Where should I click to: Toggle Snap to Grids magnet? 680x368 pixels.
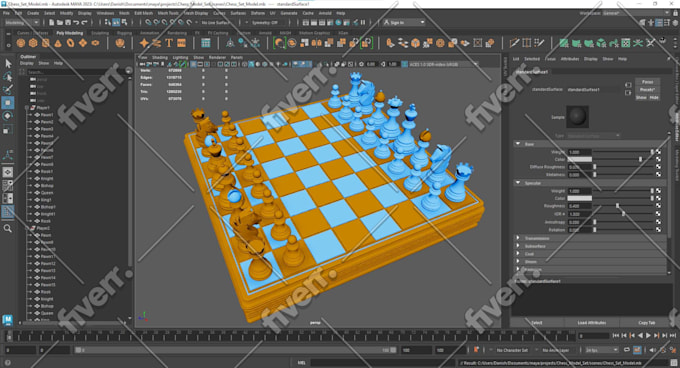click(x=148, y=22)
